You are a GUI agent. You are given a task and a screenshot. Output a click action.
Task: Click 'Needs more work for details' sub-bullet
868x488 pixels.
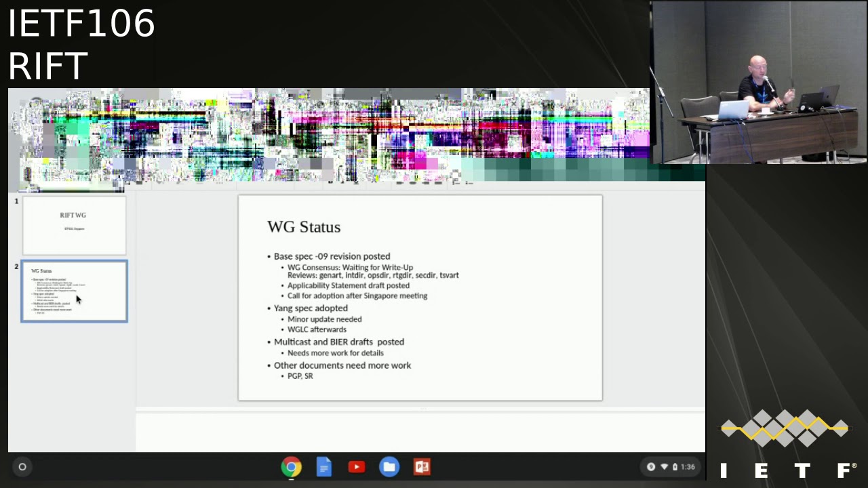(335, 353)
